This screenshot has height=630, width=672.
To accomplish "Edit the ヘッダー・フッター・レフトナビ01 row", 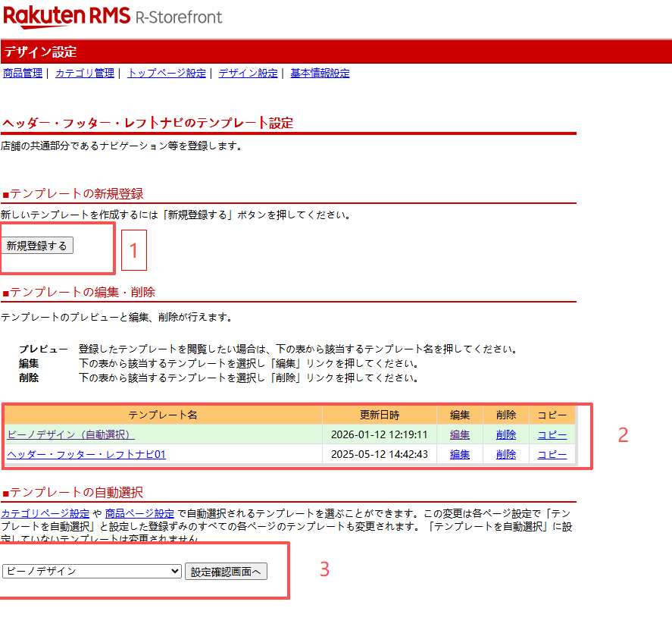I will (459, 454).
